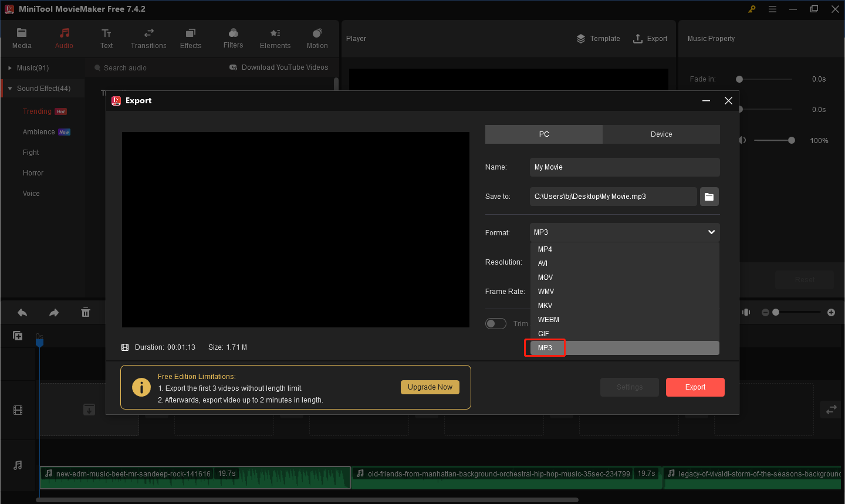The image size is (845, 504).
Task: Choose MKV from the format list
Action: 624,306
